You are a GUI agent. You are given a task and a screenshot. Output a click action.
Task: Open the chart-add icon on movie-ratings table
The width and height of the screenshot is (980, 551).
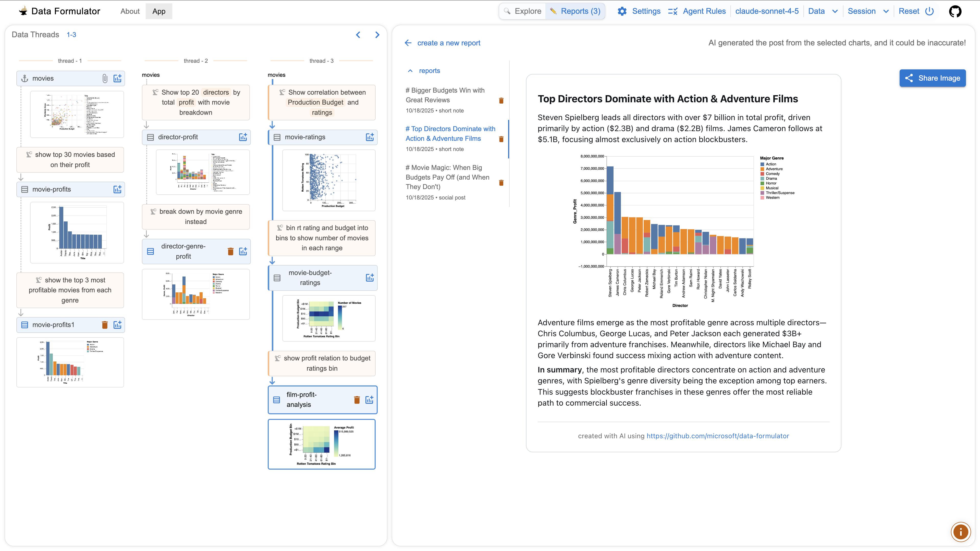(x=369, y=137)
